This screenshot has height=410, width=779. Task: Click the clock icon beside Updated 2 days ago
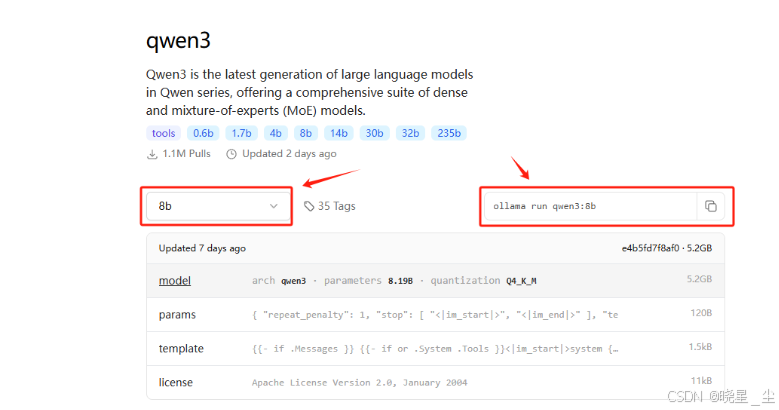click(231, 154)
